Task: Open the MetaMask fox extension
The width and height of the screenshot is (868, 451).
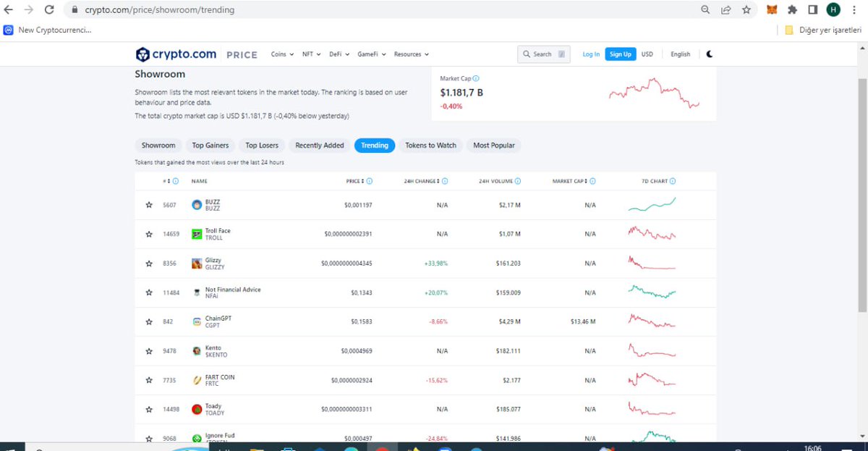Action: click(x=772, y=10)
